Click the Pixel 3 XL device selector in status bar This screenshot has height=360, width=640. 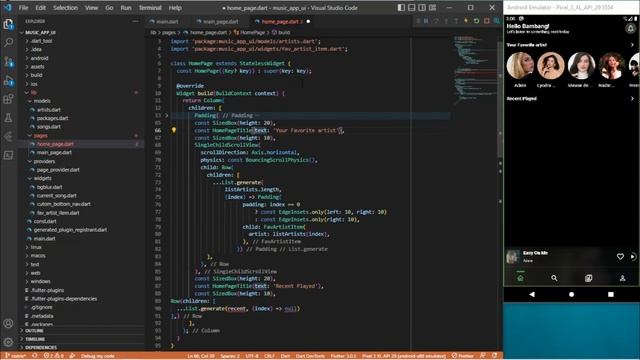(x=404, y=356)
